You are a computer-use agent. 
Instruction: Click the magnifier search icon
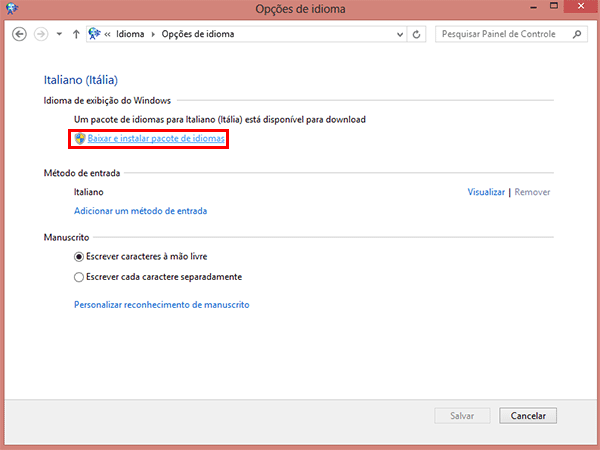coord(577,34)
